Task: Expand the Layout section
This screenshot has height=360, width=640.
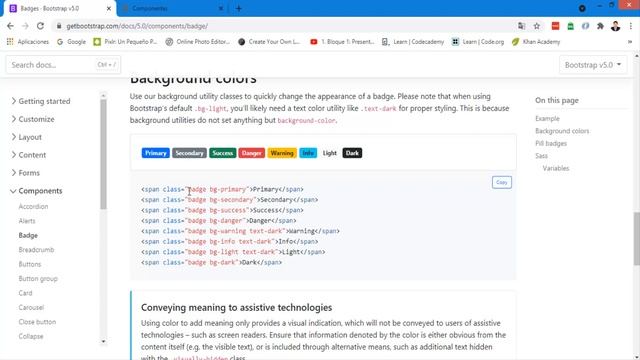Action: point(27,137)
